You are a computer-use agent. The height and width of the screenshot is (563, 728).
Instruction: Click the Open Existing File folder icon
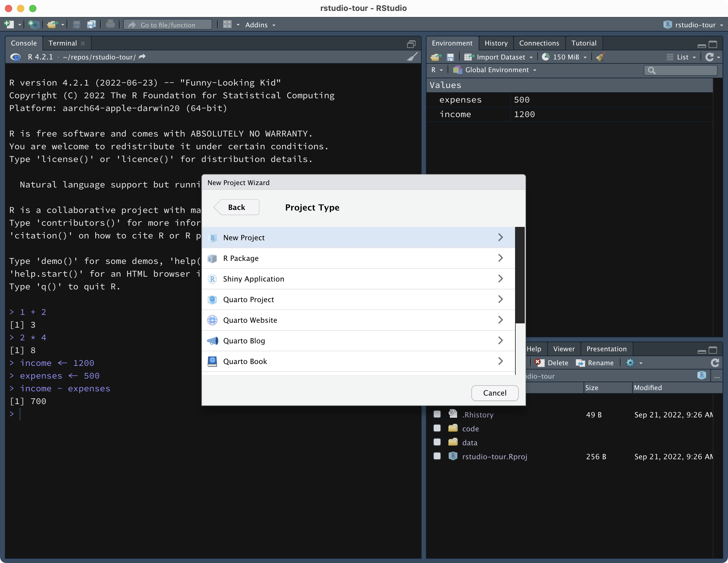[52, 24]
